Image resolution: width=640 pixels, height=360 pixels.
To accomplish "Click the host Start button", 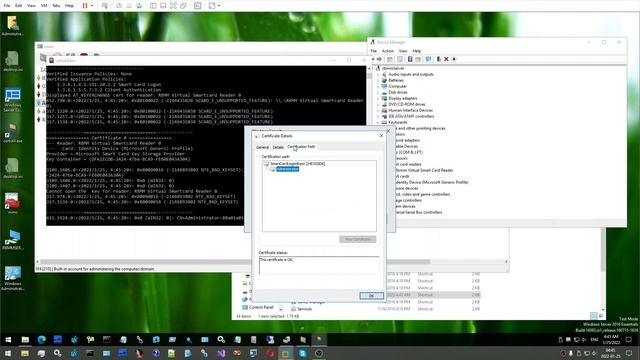I will [x=8, y=353].
